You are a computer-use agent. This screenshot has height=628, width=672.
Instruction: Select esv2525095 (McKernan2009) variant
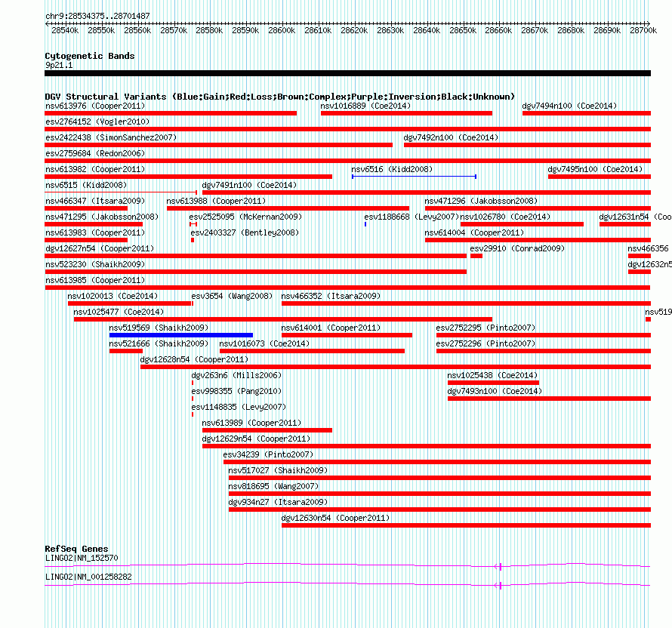point(193,224)
